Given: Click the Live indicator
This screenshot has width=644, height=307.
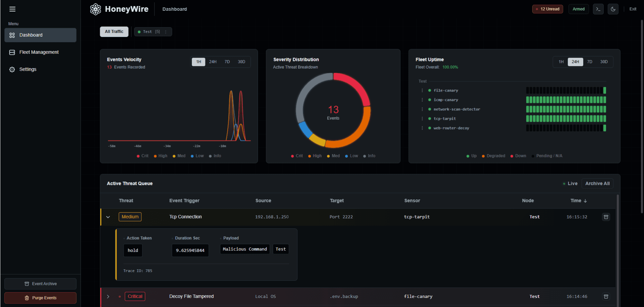Looking at the screenshot, I should pyautogui.click(x=570, y=184).
